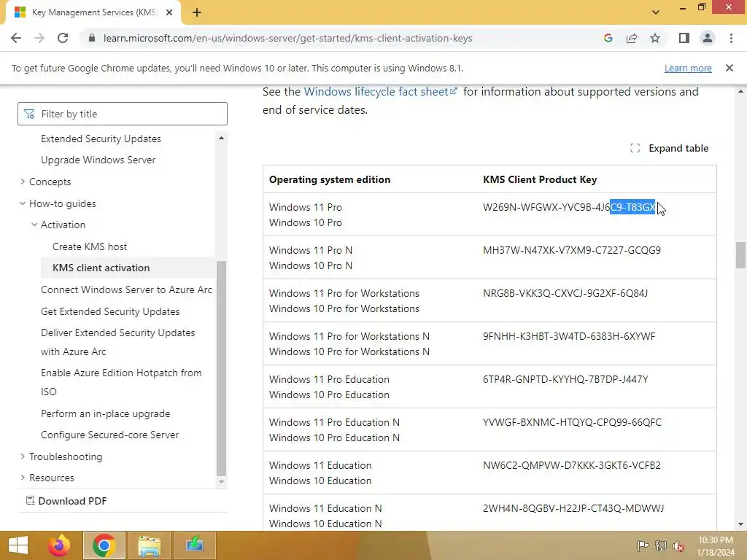This screenshot has height=560, width=747.
Task: Click key 2WH4N-8QGBV-H22JP-CT43Q-MDWWJ
Action: point(573,508)
